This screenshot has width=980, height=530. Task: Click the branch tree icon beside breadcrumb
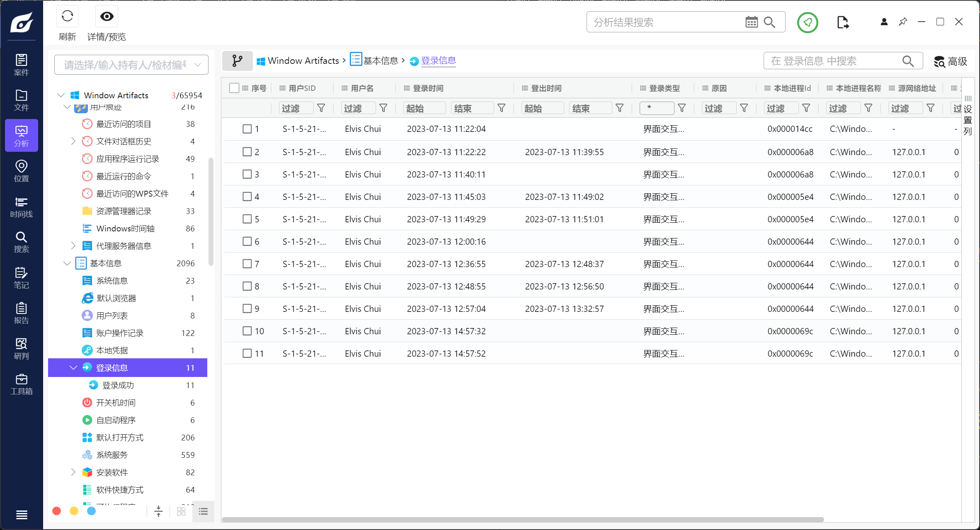tap(237, 61)
